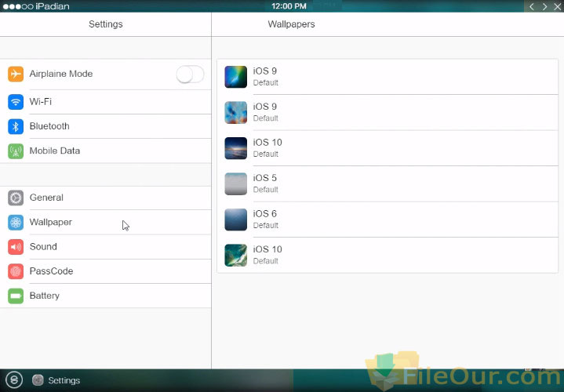564x392 pixels.
Task: Click the green Mobile Data antenna icon
Action: 16,151
